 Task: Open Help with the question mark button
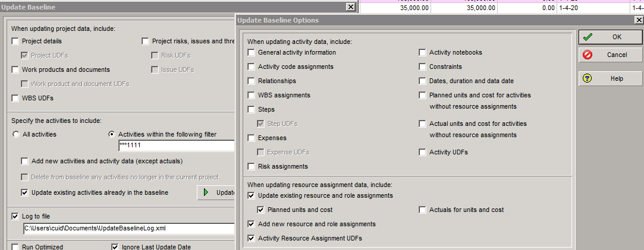(610, 79)
